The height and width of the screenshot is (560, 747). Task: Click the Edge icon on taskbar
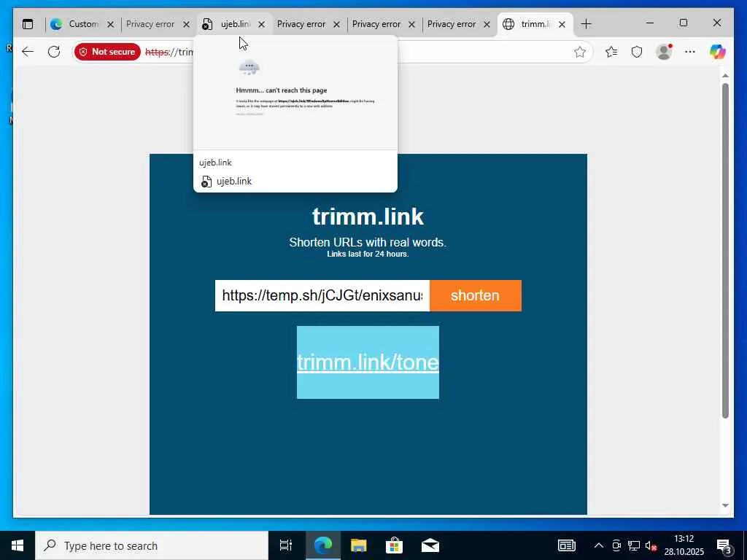click(x=323, y=545)
